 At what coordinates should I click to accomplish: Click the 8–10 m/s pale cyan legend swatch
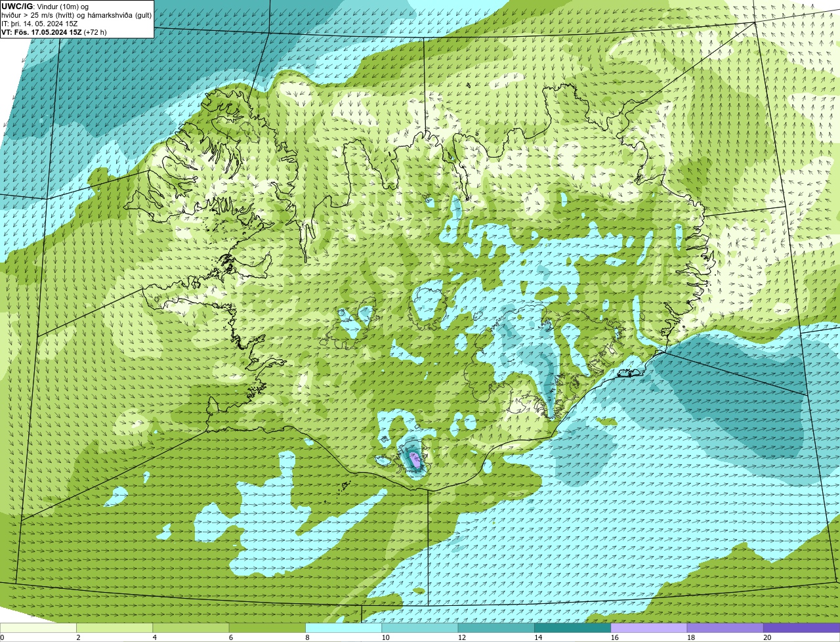(x=344, y=628)
